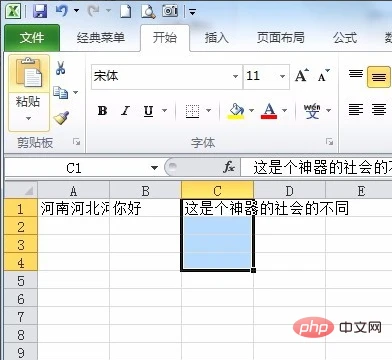Screen dimensions: 392x360
Task: Click the camera screenshot icon
Action: (170, 11)
